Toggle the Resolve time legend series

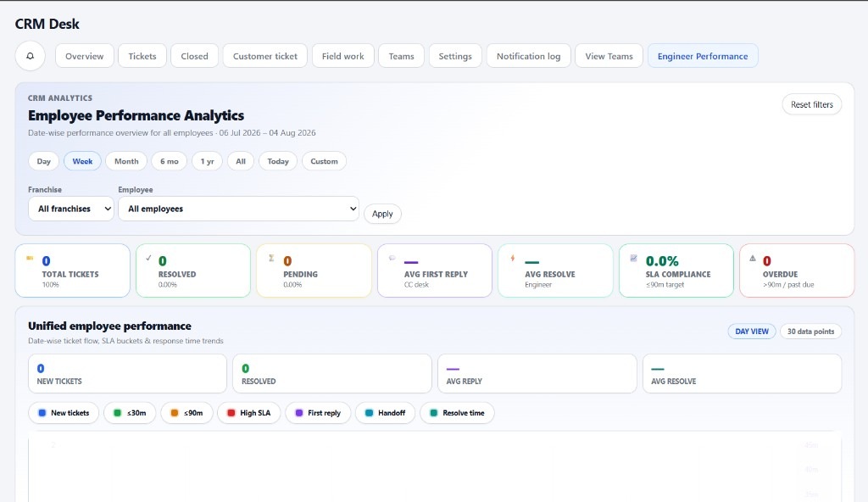[x=457, y=413]
